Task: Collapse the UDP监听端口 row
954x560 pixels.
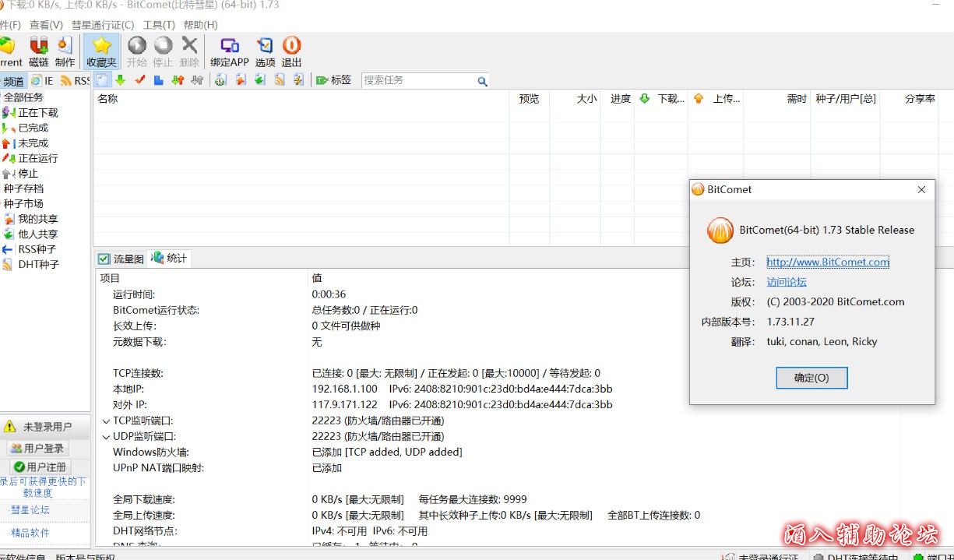Action: [x=106, y=437]
